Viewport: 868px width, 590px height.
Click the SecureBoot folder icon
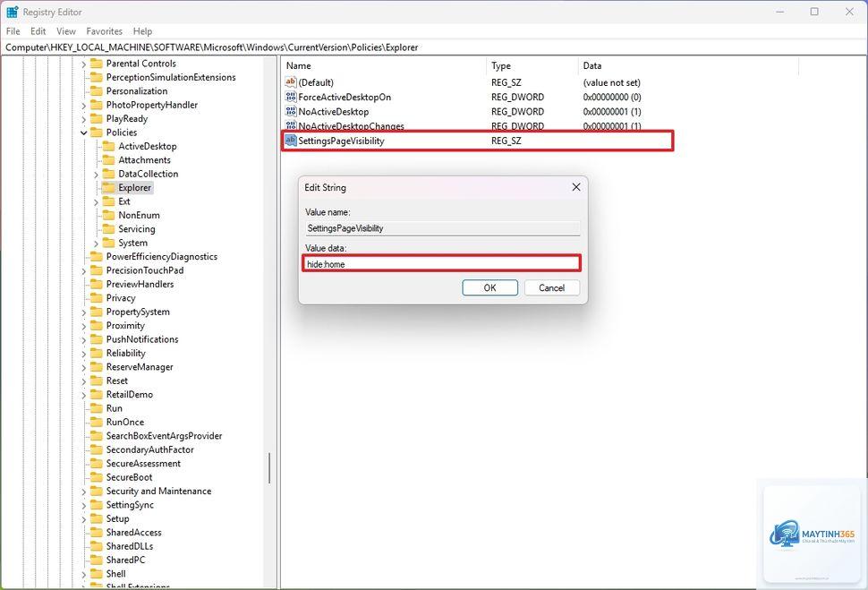(97, 477)
